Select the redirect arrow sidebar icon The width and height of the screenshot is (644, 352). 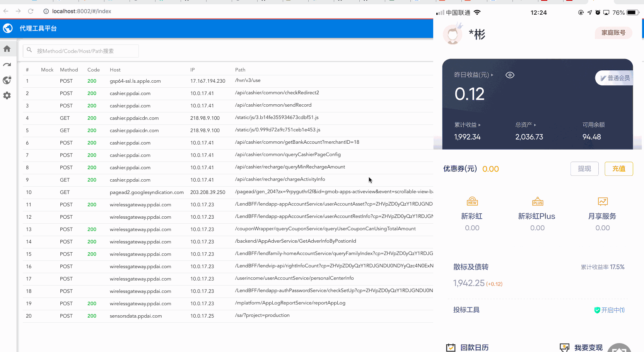(7, 65)
